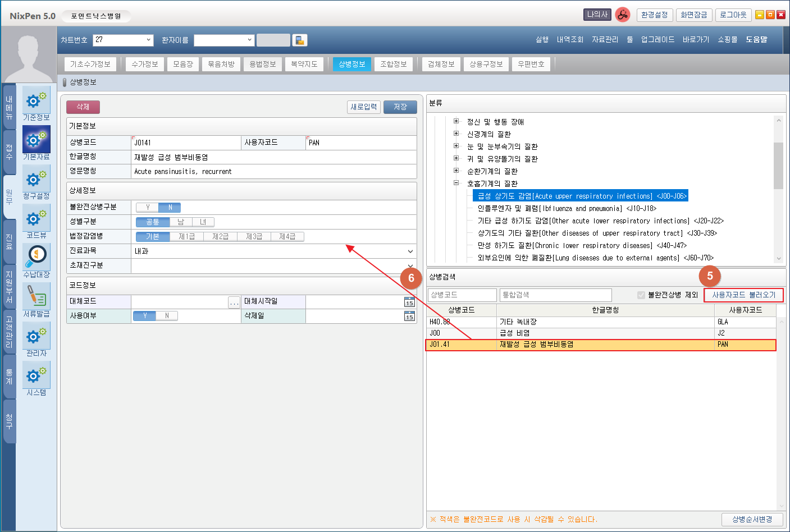
Task: Switch to the 조합정보 tab
Action: pos(393,65)
